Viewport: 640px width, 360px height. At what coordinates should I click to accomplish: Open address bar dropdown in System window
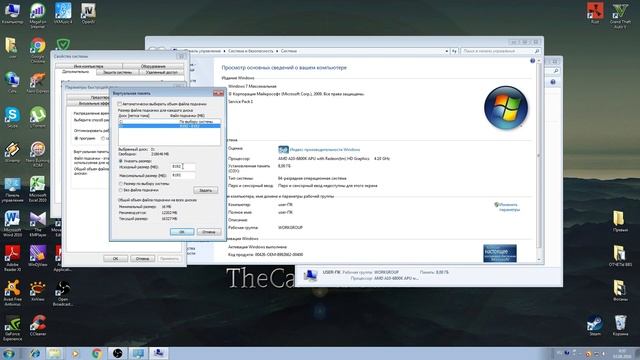447,51
